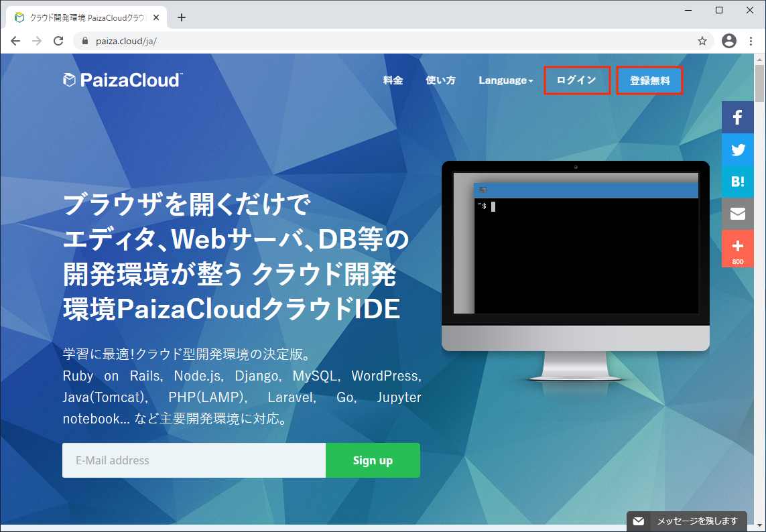The width and height of the screenshot is (766, 532).
Task: Click the PaizaCloud logo
Action: pos(123,80)
